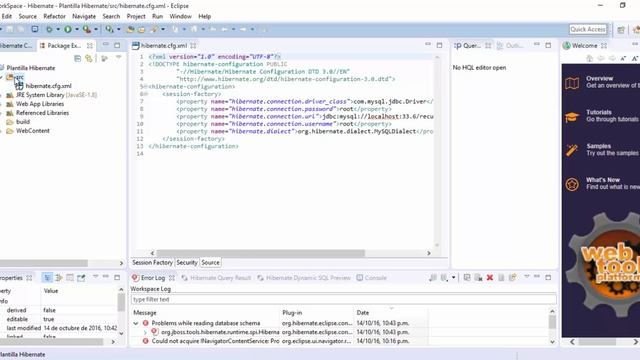The image size is (640, 360).
Task: Click the Run External Tools icon
Action: tap(87, 29)
